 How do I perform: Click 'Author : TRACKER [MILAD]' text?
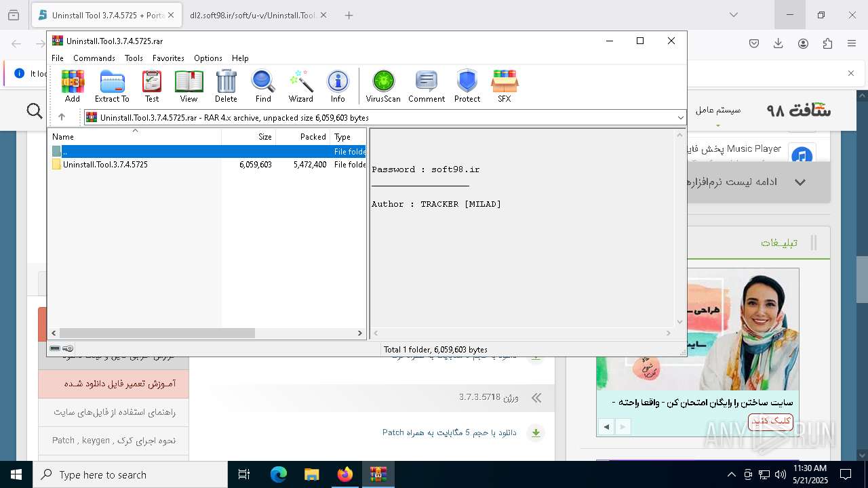pyautogui.click(x=436, y=204)
